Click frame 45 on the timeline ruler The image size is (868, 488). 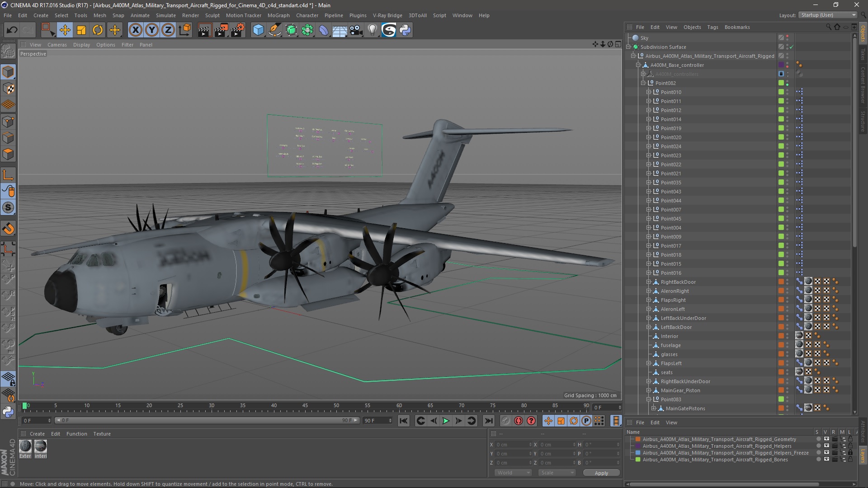(305, 406)
